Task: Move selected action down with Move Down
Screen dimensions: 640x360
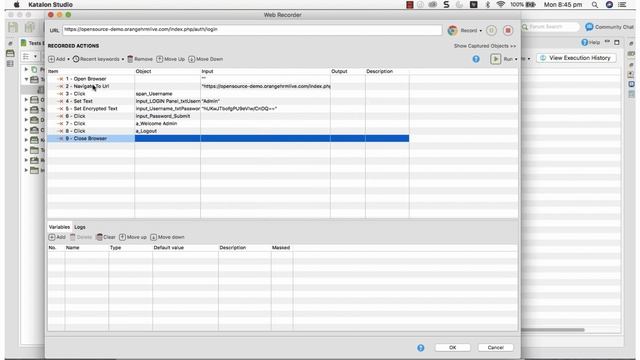Action: (x=206, y=59)
